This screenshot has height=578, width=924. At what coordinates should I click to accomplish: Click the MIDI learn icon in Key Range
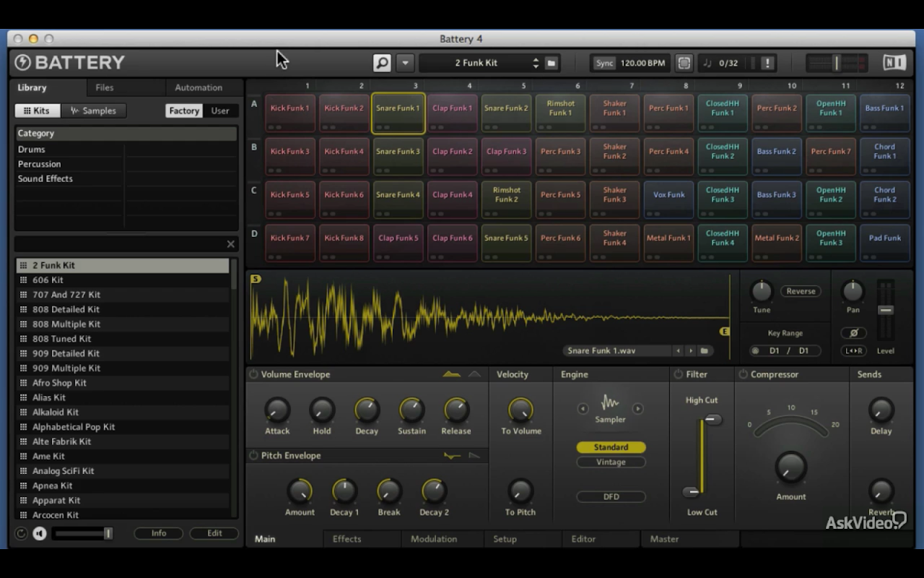756,351
